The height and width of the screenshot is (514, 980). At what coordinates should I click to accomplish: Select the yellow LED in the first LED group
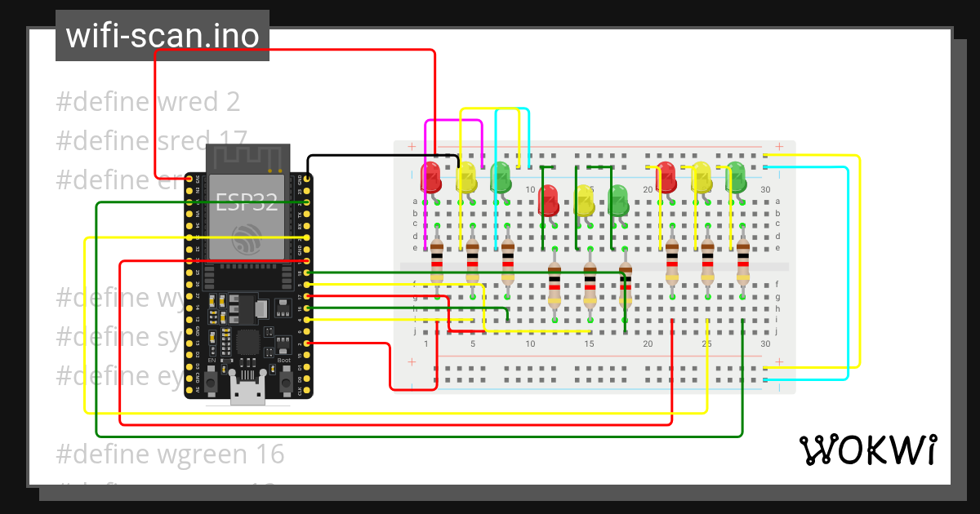pos(467,178)
